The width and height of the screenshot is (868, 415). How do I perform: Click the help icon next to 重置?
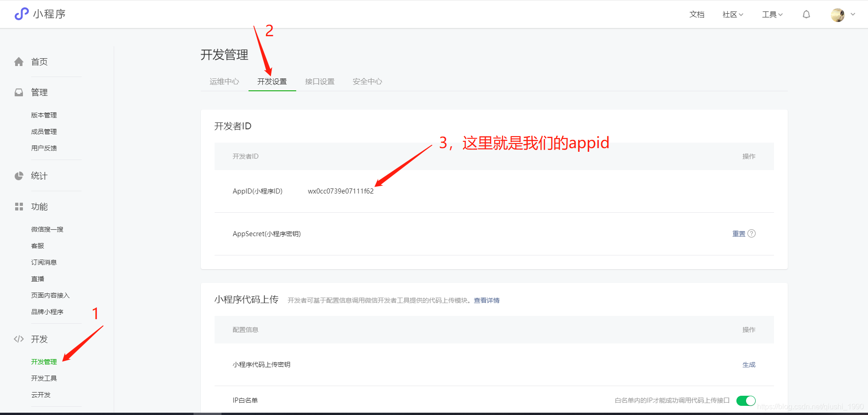752,233
